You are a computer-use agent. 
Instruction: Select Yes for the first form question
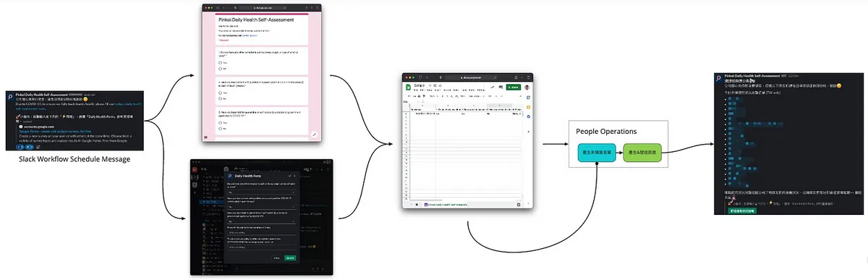(x=220, y=62)
